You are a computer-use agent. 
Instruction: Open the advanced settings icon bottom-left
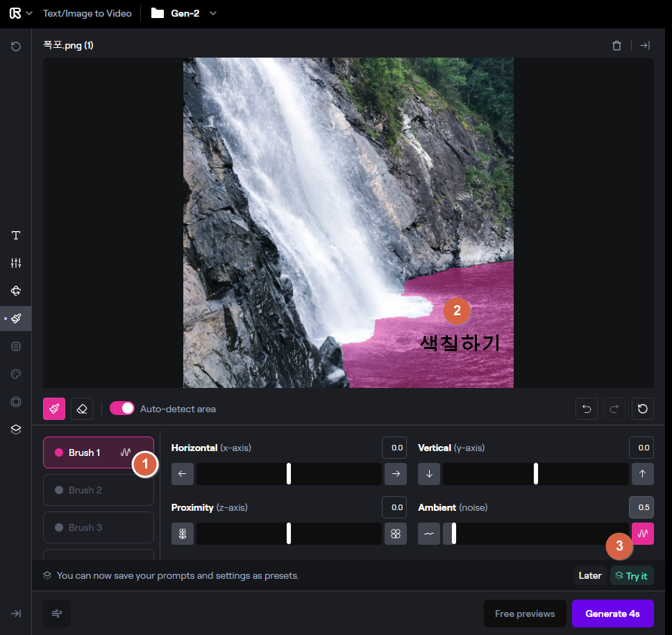click(x=57, y=613)
